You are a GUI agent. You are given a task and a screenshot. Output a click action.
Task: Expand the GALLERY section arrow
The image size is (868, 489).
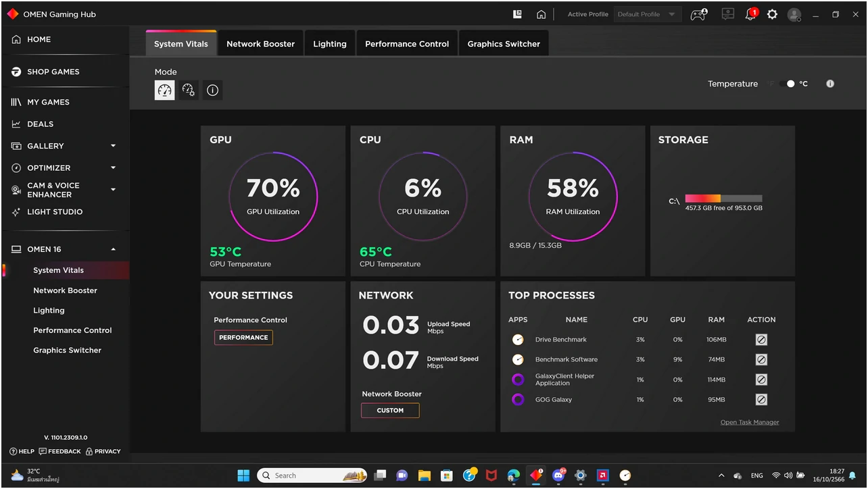tap(113, 146)
